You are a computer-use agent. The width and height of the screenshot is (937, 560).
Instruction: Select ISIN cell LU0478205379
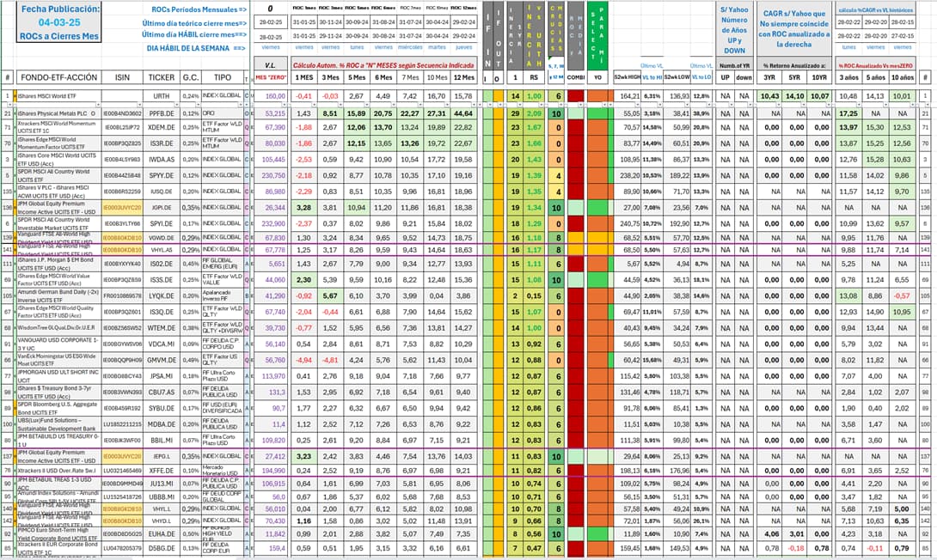tap(123, 548)
